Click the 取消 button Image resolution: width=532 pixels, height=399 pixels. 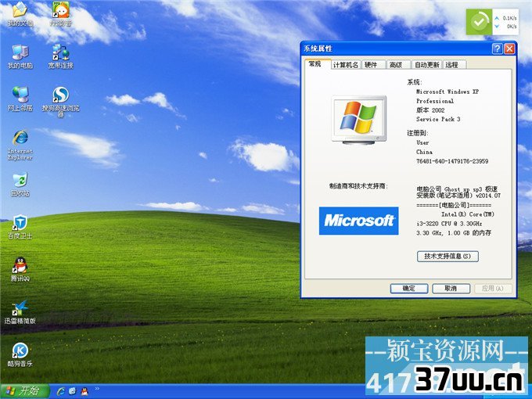click(451, 289)
